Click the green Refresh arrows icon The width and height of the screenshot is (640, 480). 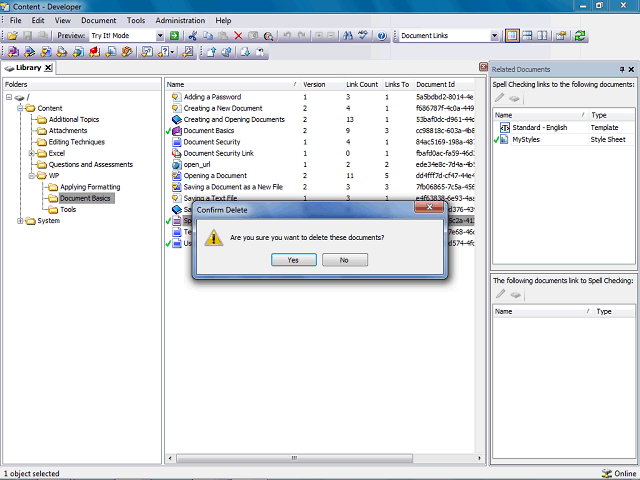pos(580,36)
